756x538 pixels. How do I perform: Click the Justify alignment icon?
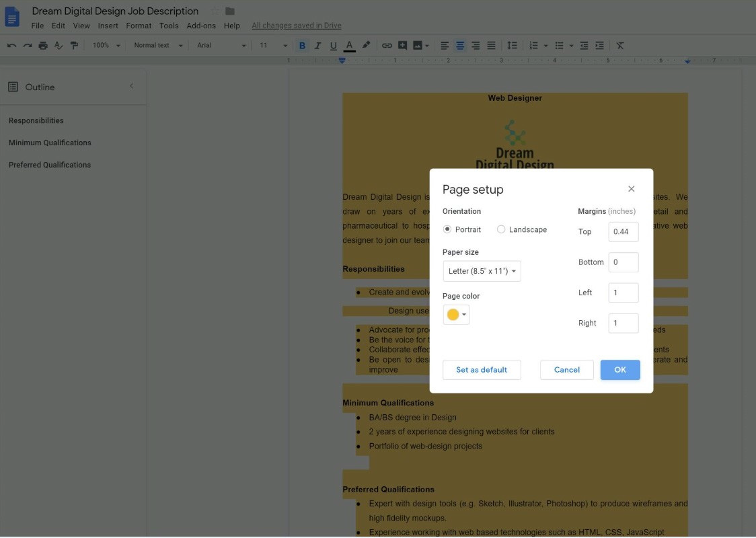(x=491, y=45)
